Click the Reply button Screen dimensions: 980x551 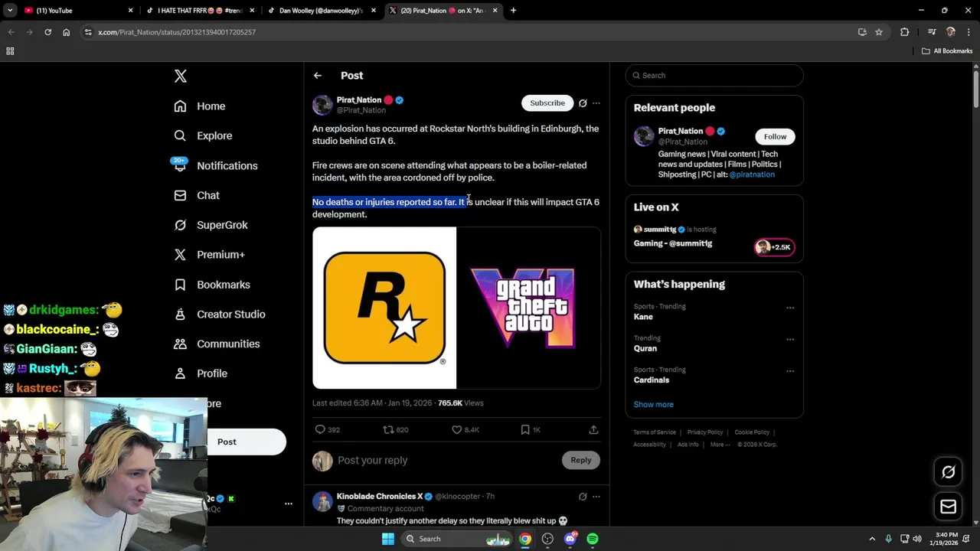(x=581, y=460)
